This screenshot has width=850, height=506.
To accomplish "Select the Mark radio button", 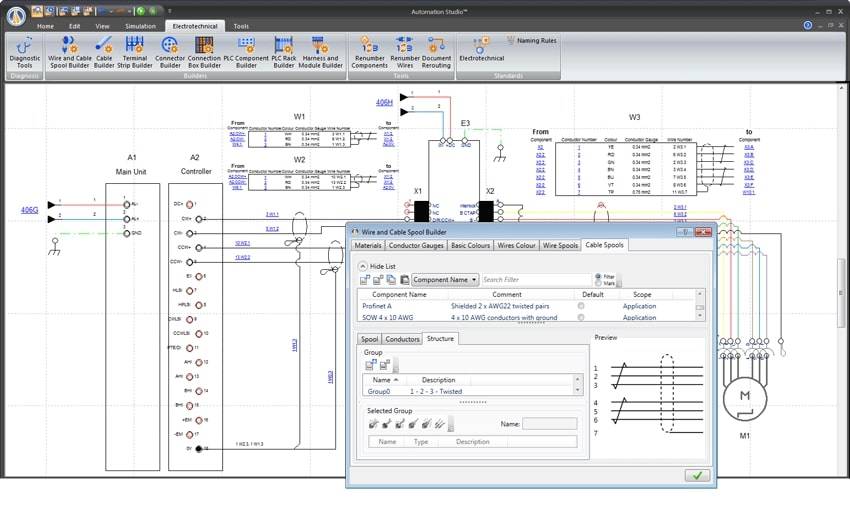I will pyautogui.click(x=598, y=283).
